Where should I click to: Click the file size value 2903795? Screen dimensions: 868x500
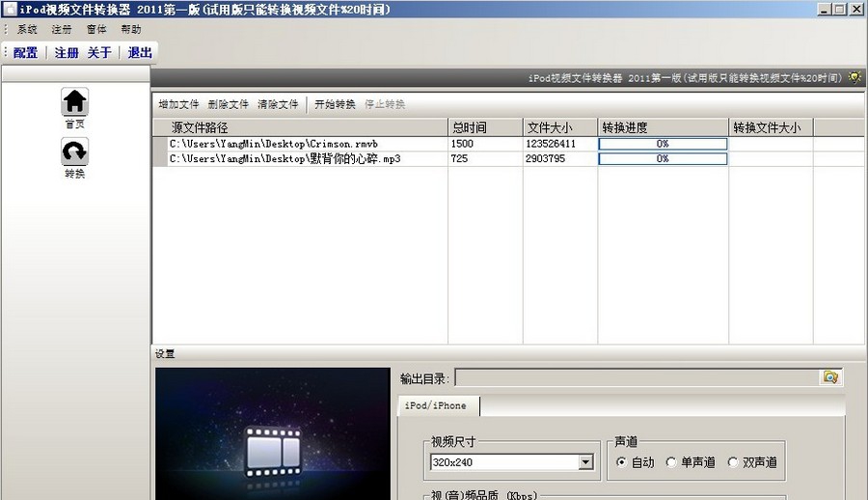pos(545,158)
